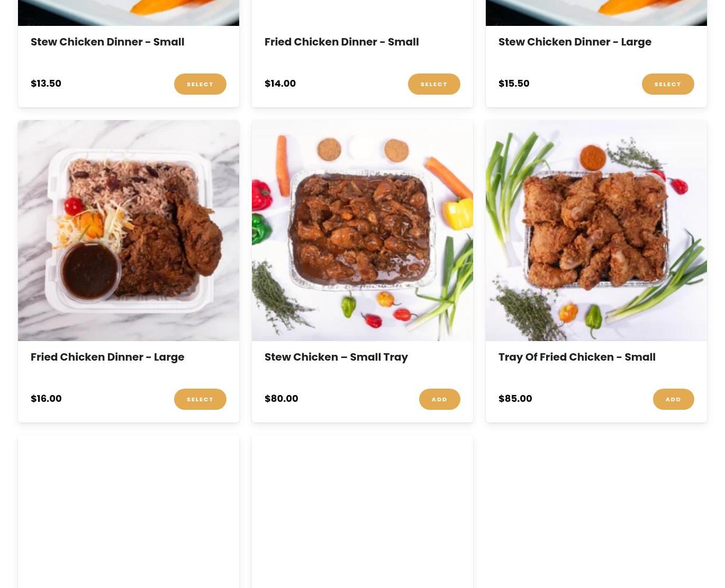This screenshot has height=588, width=725.
Task: Click the $80.00 price label
Action: pyautogui.click(x=282, y=399)
